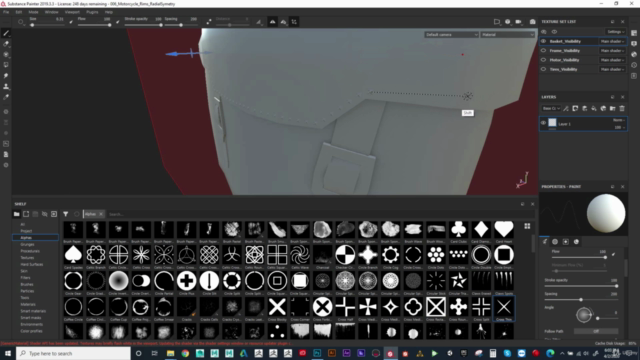
Task: Add effect with wand icon in Layers
Action: 566,109
